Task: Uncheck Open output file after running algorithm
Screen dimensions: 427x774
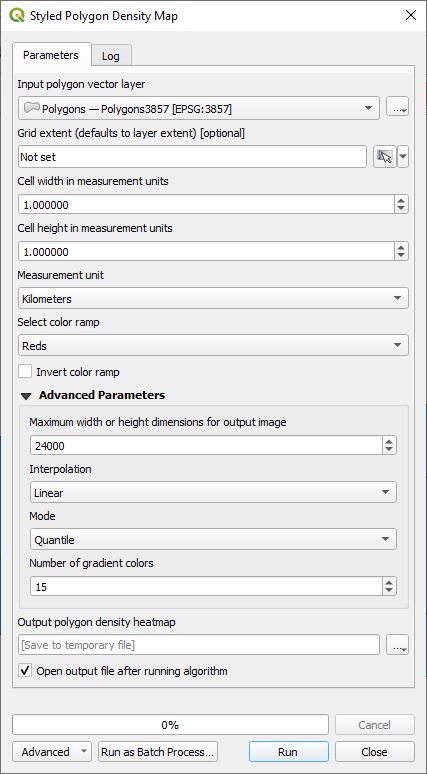Action: click(24, 671)
